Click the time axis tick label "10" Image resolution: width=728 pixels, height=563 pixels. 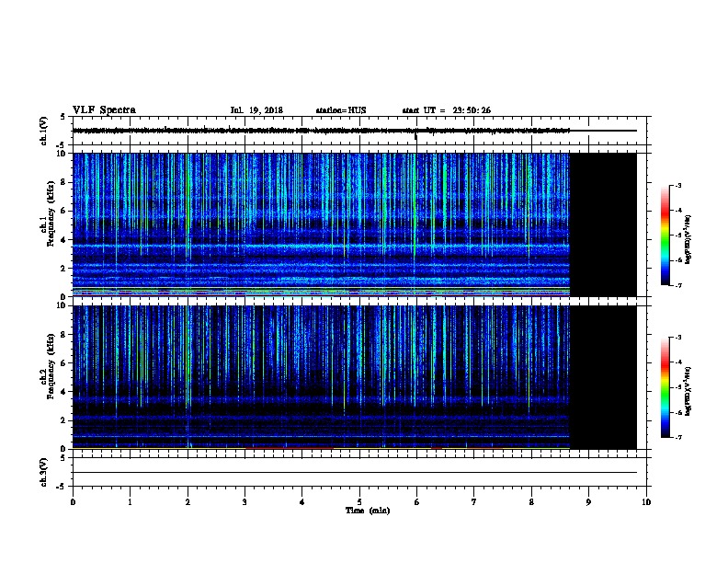click(646, 502)
